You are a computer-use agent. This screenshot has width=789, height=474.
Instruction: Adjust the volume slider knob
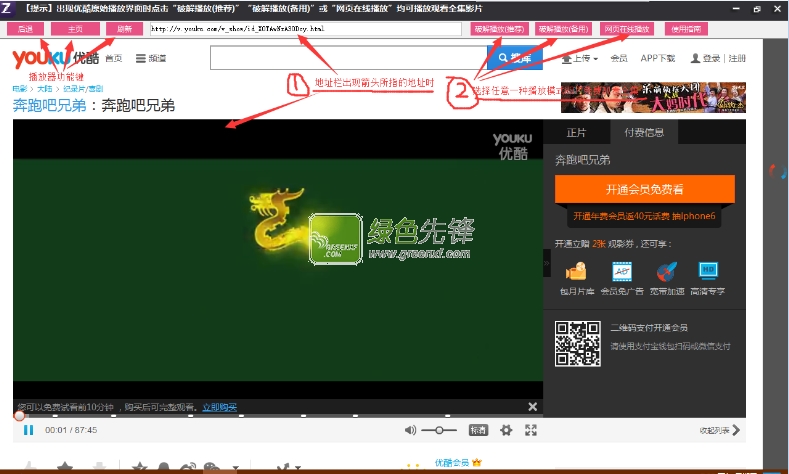(439, 430)
